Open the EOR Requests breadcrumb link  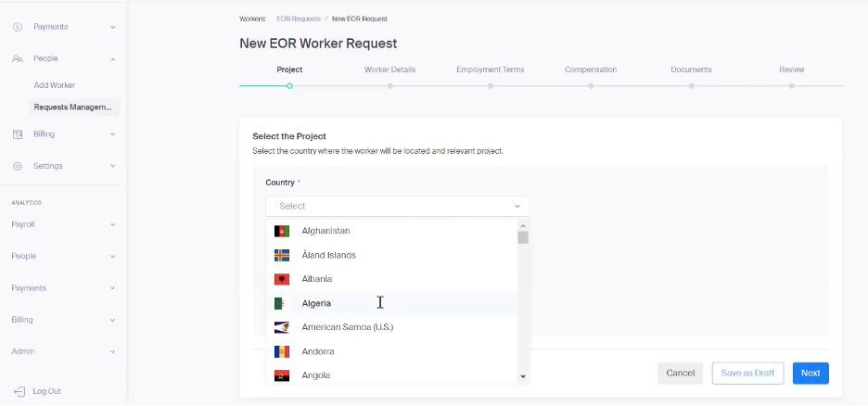pyautogui.click(x=299, y=19)
